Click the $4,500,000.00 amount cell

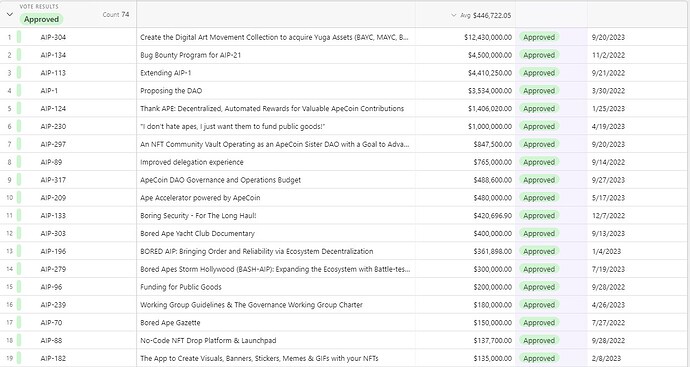coord(489,55)
